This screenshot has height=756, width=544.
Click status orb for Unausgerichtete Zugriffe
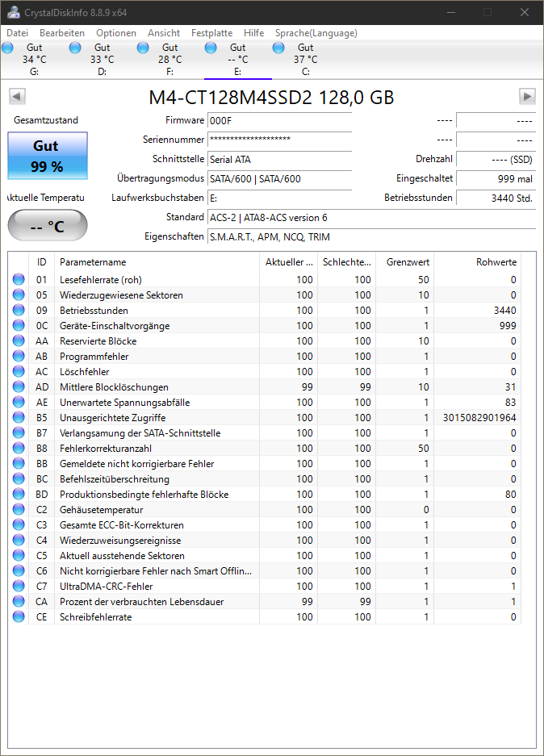point(19,418)
